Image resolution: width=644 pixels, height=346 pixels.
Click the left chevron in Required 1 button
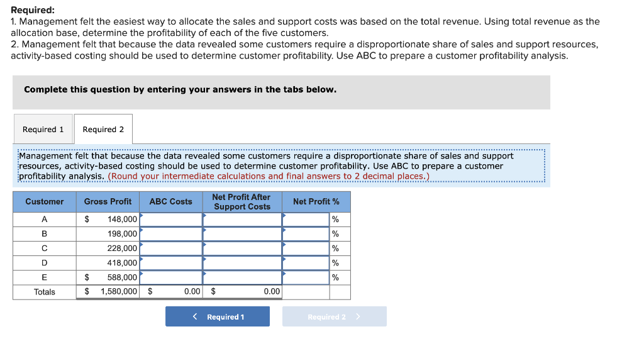coord(195,316)
